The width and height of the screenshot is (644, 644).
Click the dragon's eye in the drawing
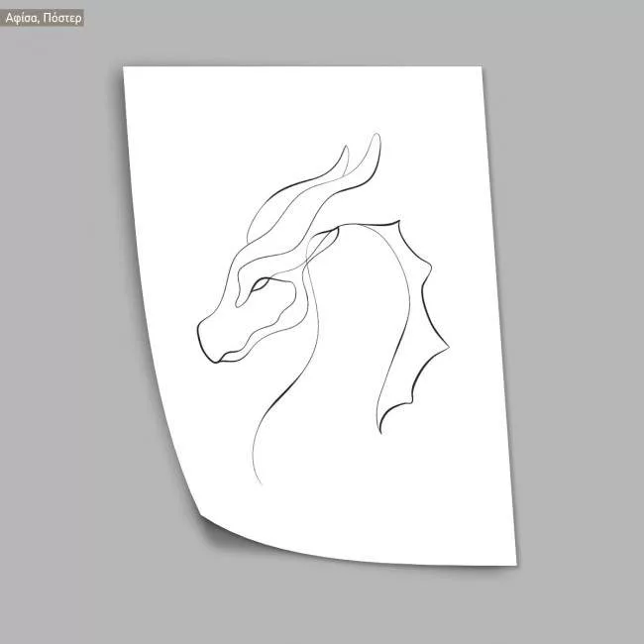pos(260,284)
